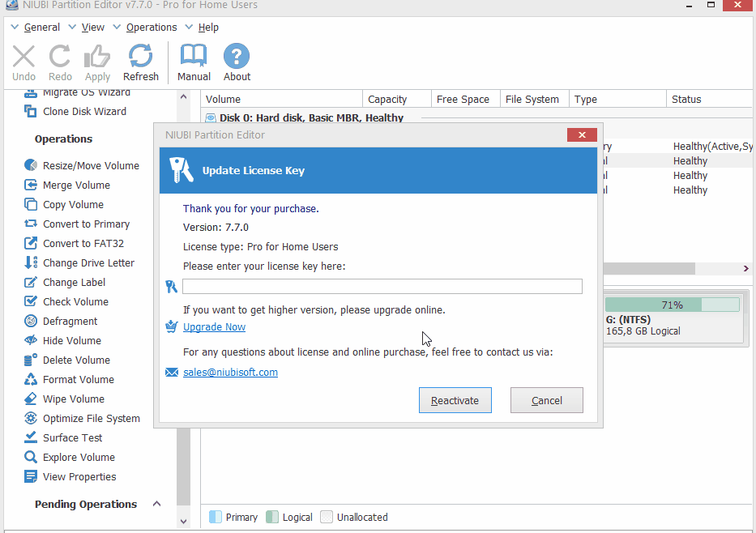Click the sidebar scroll-up arrow
The image size is (756, 533).
(x=183, y=97)
